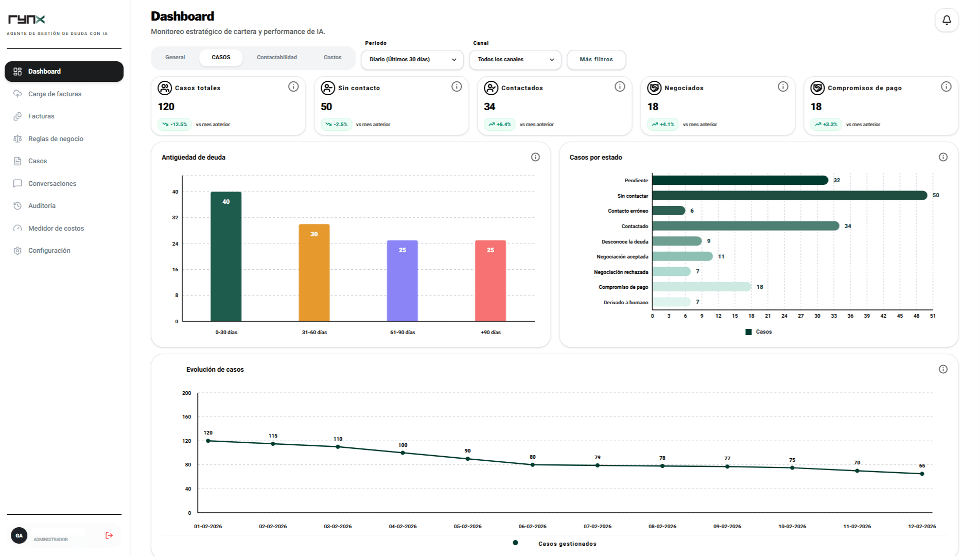This screenshot has height=556, width=980.
Task: Click the Contactados person-check icon
Action: coord(491,88)
